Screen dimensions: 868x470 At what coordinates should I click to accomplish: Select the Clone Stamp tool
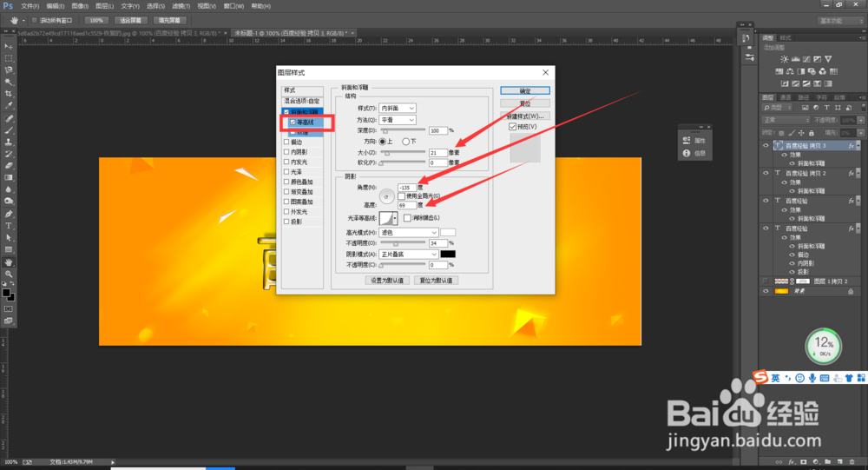9,142
